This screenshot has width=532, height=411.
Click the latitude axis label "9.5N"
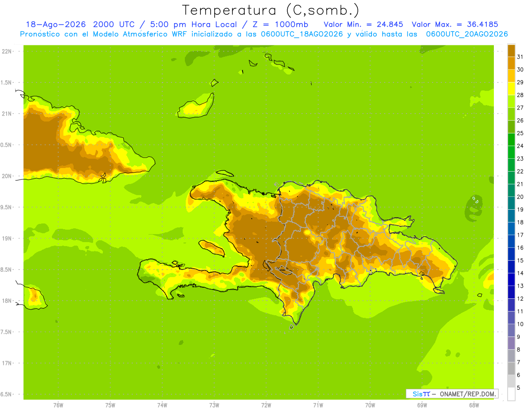[x=7, y=207]
